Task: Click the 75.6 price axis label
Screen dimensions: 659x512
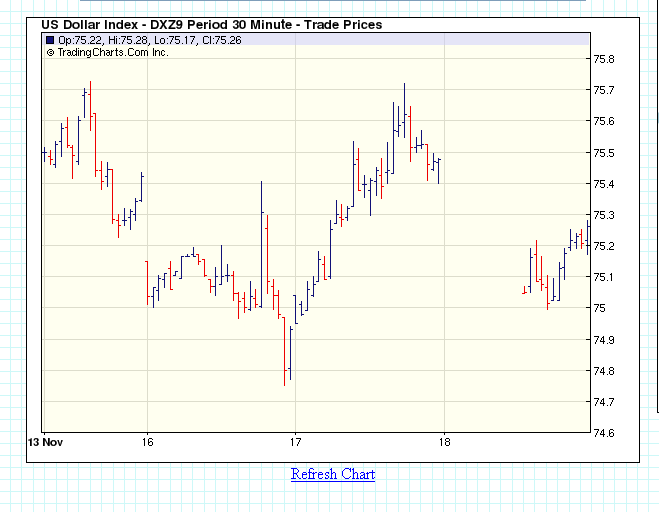Action: coord(604,121)
